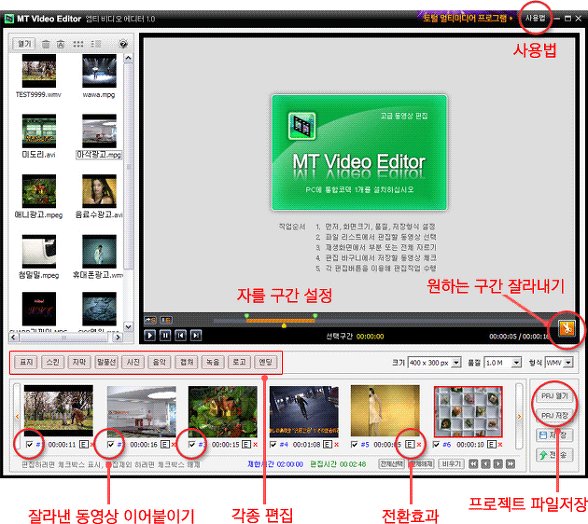Uncheck the checkbox for clip #6
This screenshot has height=524, width=588.
pyautogui.click(x=436, y=445)
